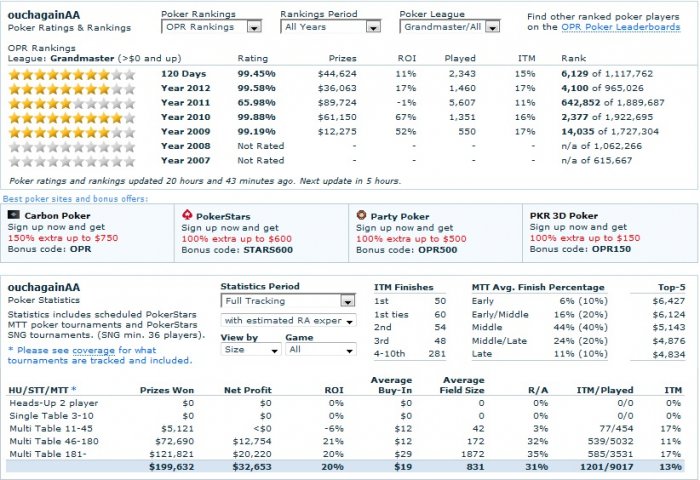Click the Prizes column header
700x480 pixels.
(x=342, y=58)
